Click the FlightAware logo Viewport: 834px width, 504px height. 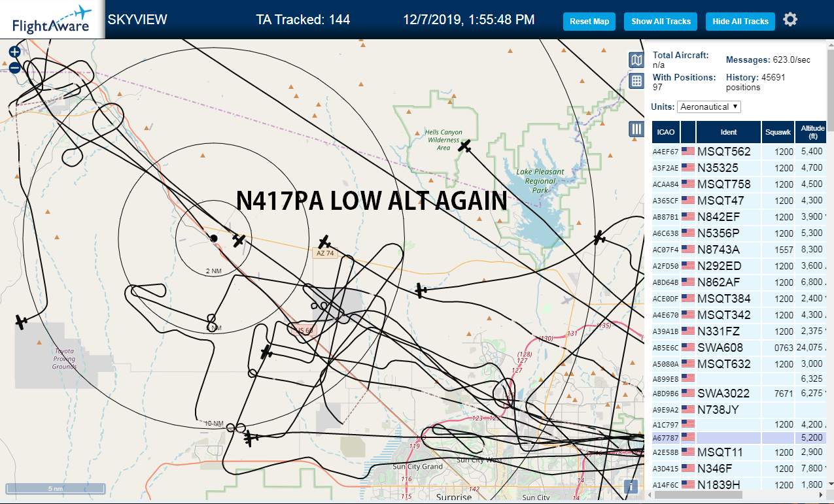pos(52,19)
